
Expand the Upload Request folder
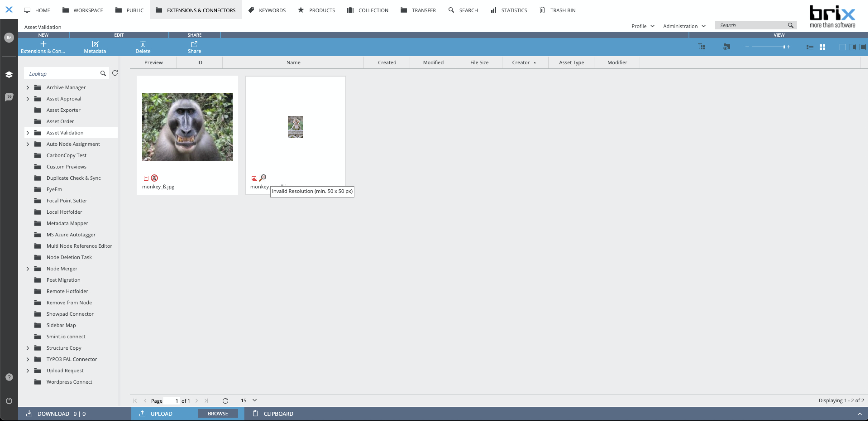coord(28,370)
